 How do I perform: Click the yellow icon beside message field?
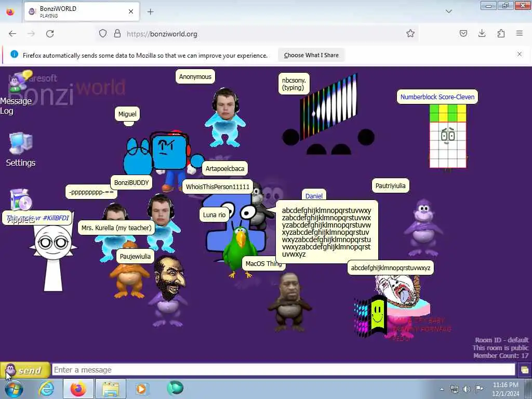tap(525, 370)
